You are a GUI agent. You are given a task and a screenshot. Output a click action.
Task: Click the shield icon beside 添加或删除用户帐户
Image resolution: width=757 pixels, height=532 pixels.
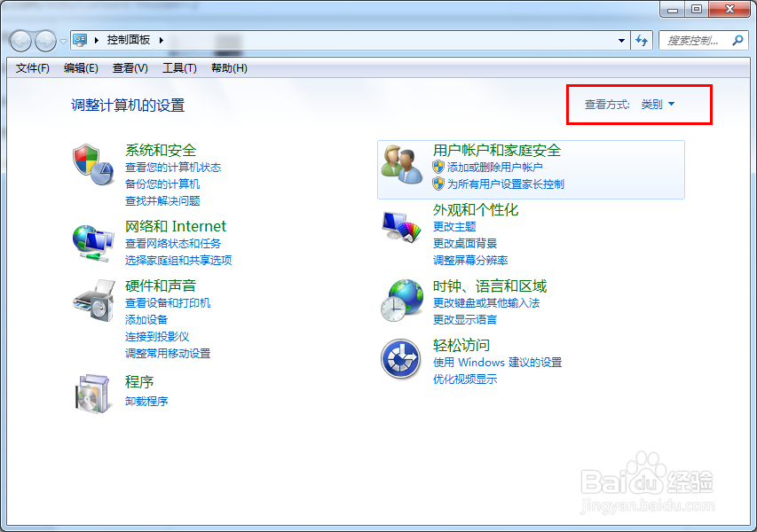pyautogui.click(x=438, y=167)
